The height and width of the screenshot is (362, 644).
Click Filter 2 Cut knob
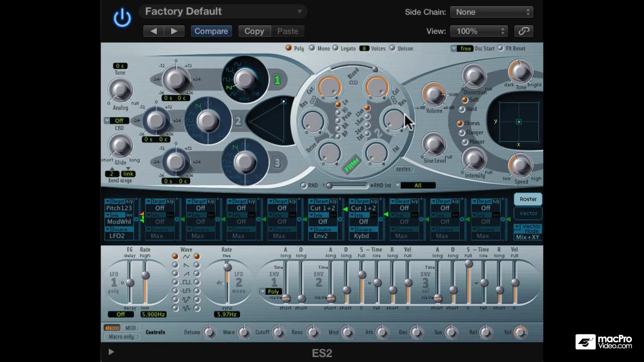(377, 87)
